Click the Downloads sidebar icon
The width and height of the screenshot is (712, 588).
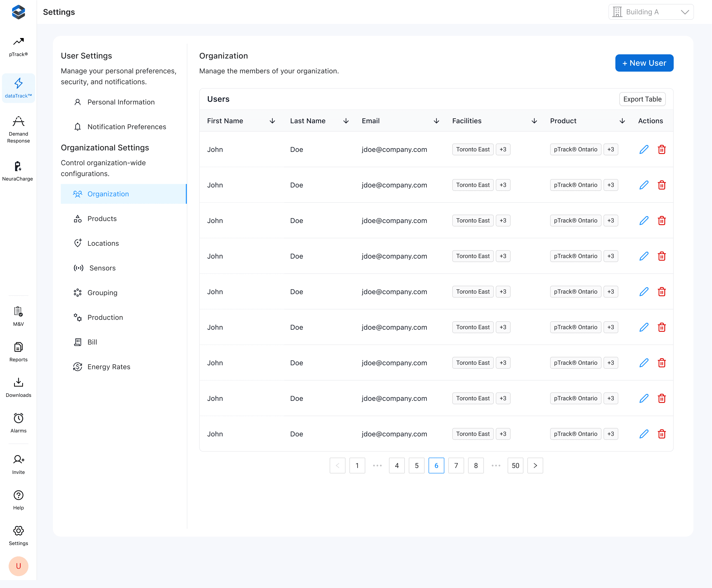[18, 387]
